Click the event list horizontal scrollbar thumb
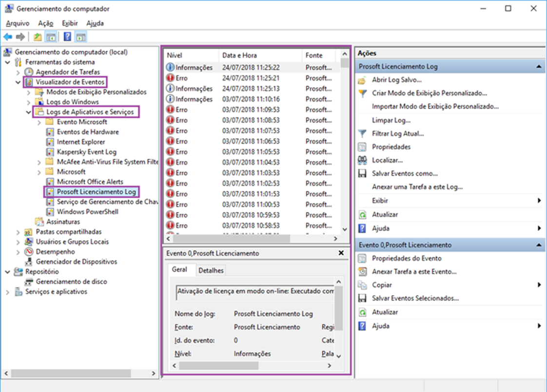This screenshot has height=392, width=547. click(x=231, y=239)
